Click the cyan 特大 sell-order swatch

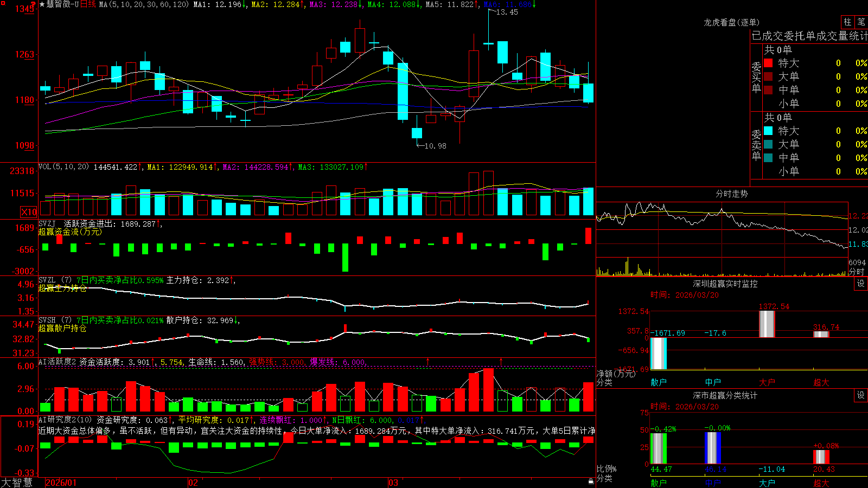(768, 131)
